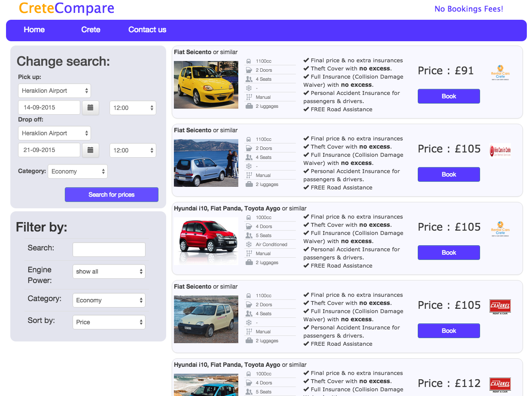Click the engine icon in the Hyundai £105 card
Viewport: 532px width, 396px height.
pos(249,217)
